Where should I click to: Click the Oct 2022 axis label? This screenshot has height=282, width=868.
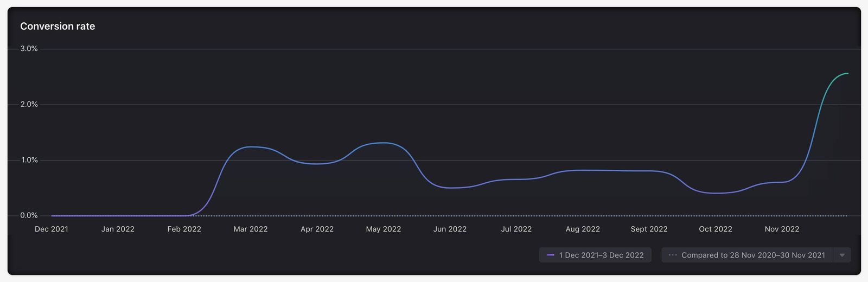click(x=716, y=229)
